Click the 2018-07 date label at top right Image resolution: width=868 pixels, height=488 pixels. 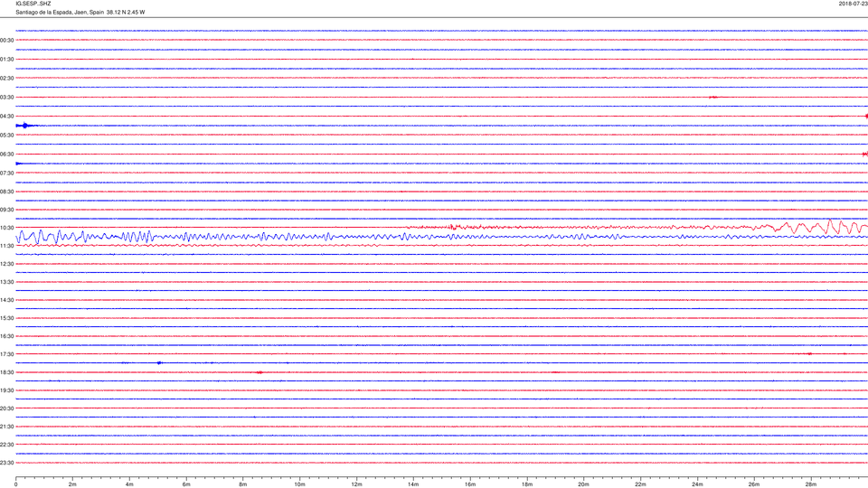tap(853, 4)
